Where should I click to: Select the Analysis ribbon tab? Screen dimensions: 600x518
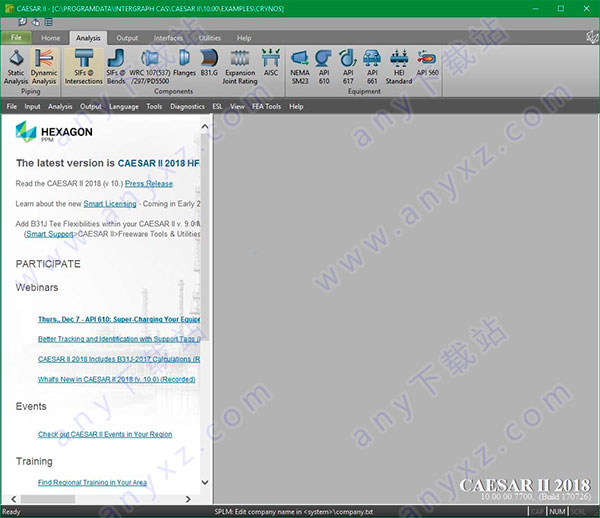[88, 38]
